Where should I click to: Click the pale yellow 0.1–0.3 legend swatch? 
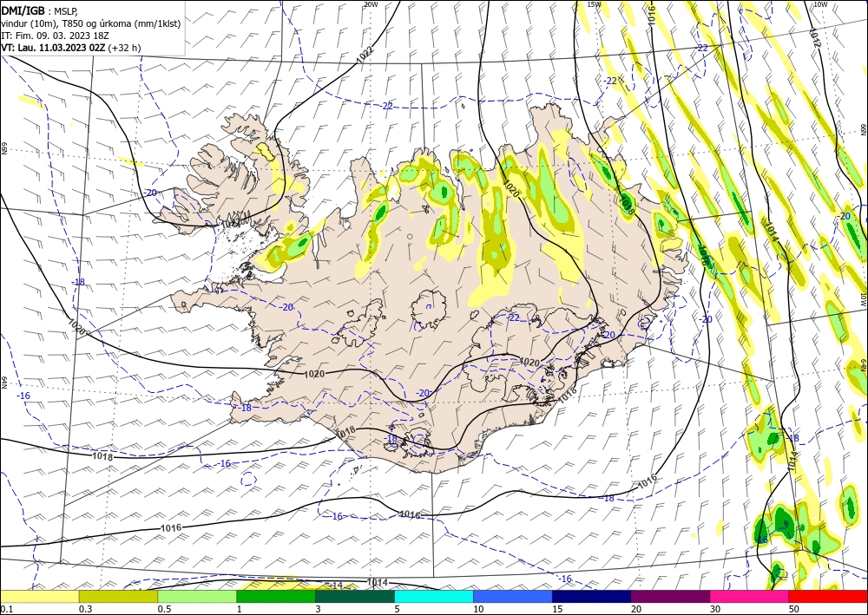tap(40, 597)
